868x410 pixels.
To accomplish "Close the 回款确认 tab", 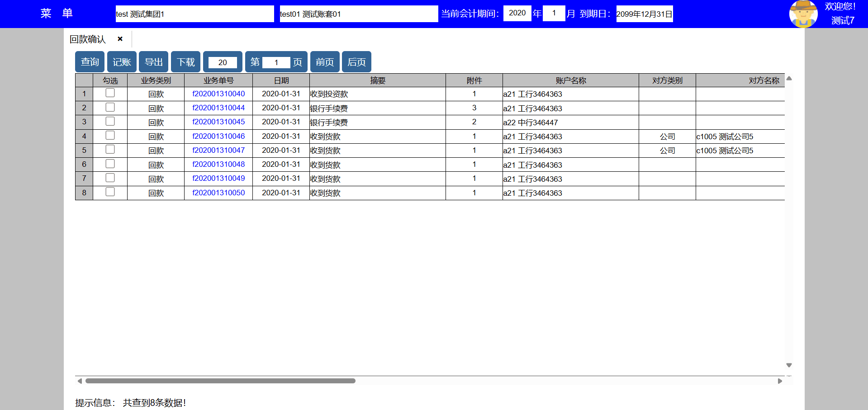I will (120, 39).
